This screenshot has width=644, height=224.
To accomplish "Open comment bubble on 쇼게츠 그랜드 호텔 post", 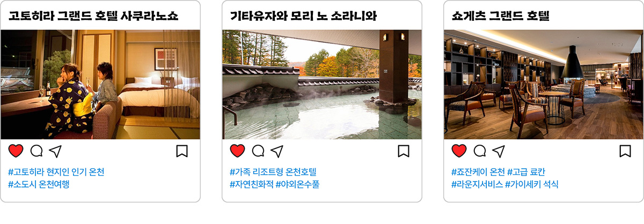I will coord(480,151).
